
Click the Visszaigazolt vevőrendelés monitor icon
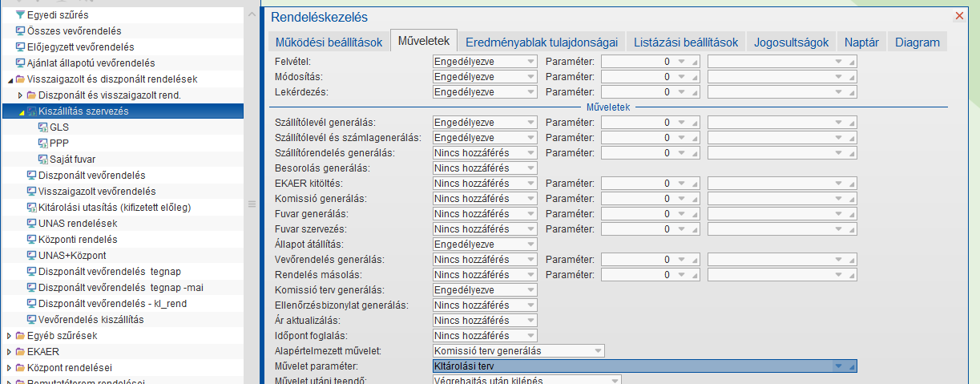[31, 191]
